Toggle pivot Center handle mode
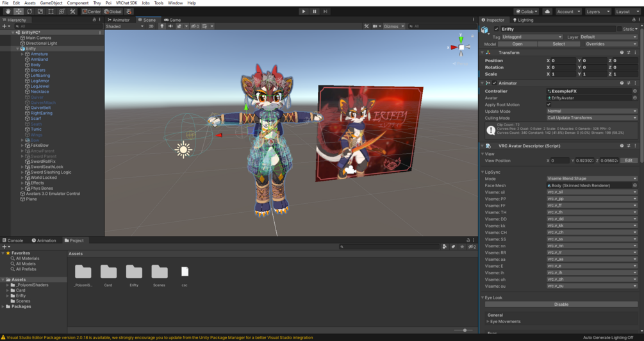Viewport: 644px width, 341px height. pos(91,12)
